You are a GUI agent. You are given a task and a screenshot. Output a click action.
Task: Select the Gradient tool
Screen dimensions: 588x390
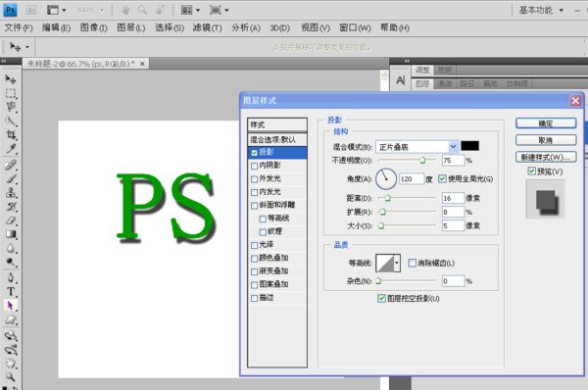pyautogui.click(x=10, y=234)
